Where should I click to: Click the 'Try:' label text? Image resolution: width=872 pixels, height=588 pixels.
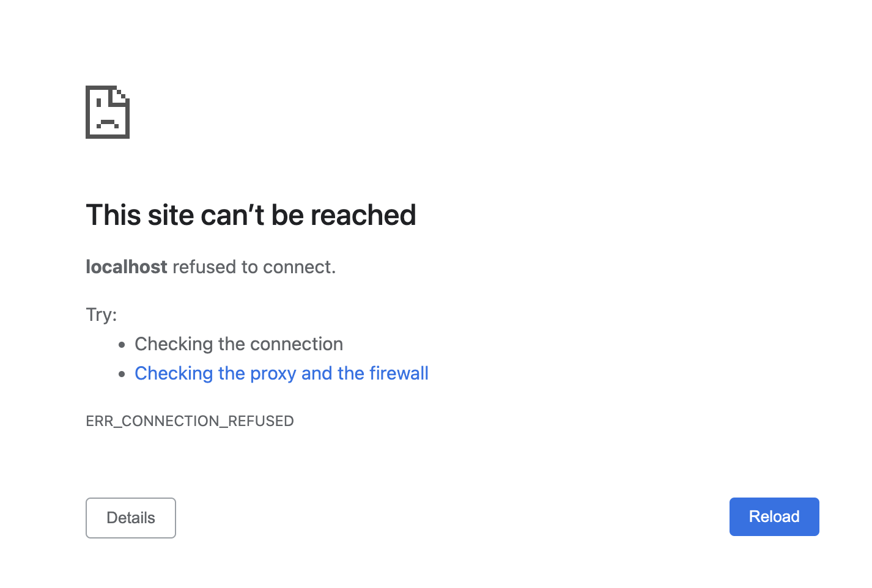tap(101, 314)
